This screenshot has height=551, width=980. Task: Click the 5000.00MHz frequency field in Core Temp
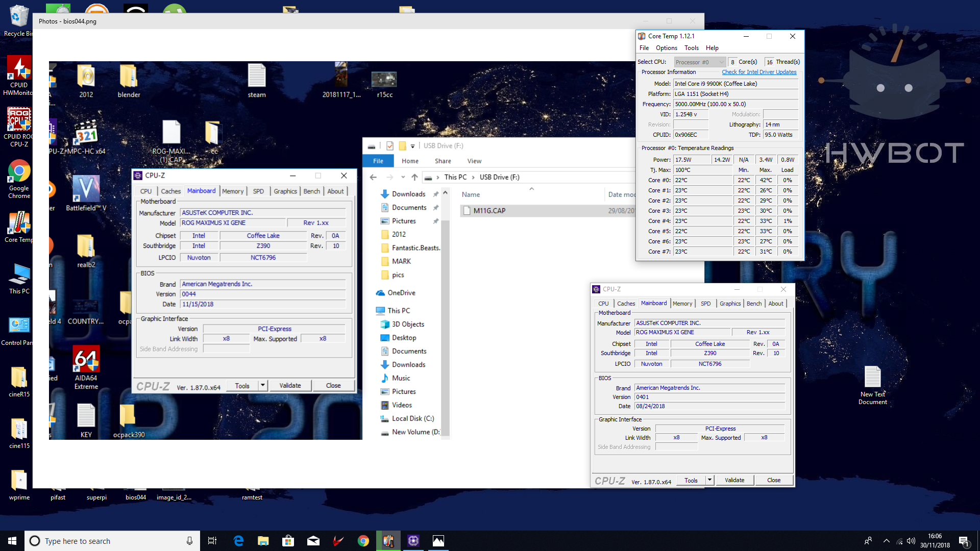coord(736,104)
